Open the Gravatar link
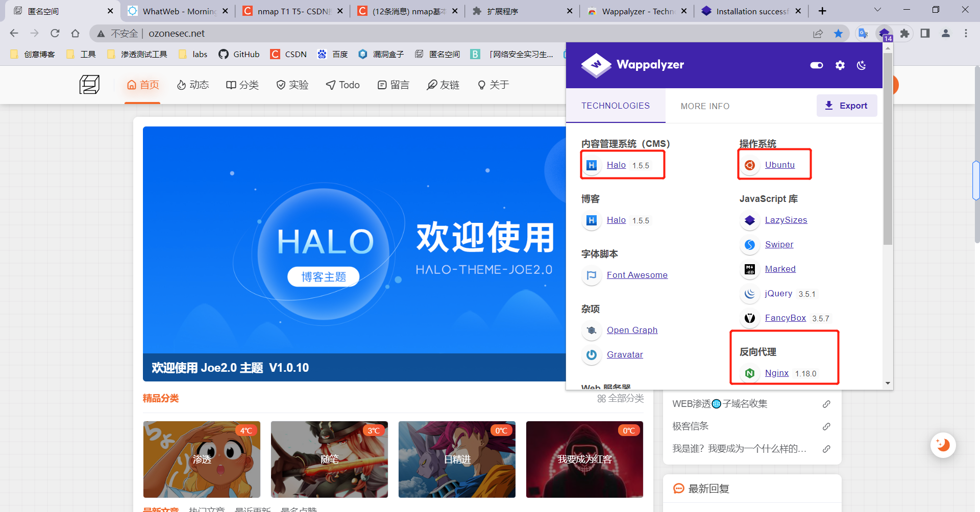The image size is (980, 512). click(x=625, y=354)
